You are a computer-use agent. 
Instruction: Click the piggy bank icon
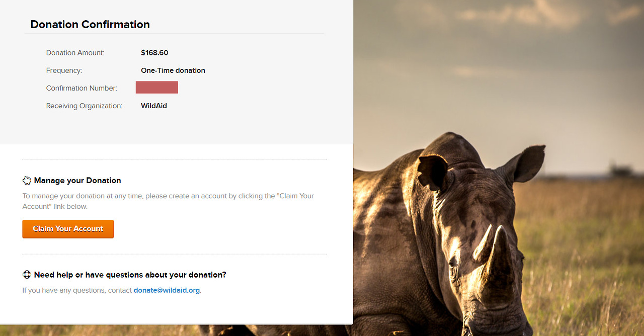27,181
